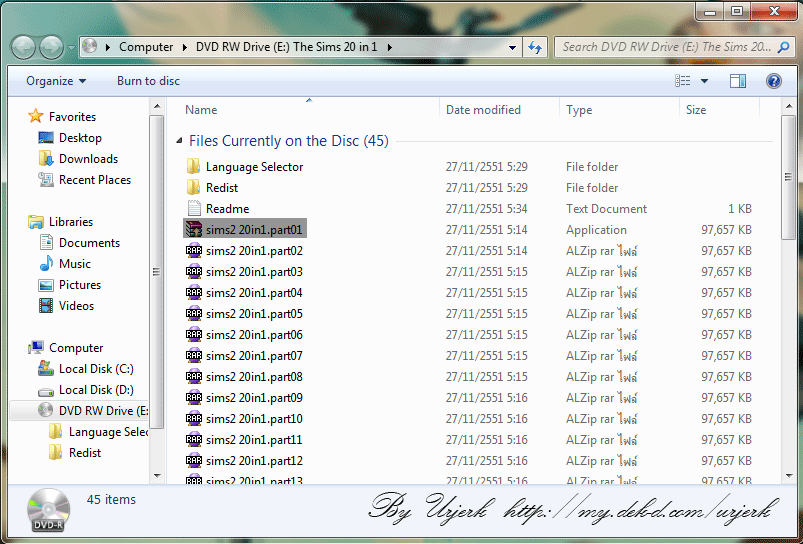Open Downloads in the navigation pane

point(78,159)
